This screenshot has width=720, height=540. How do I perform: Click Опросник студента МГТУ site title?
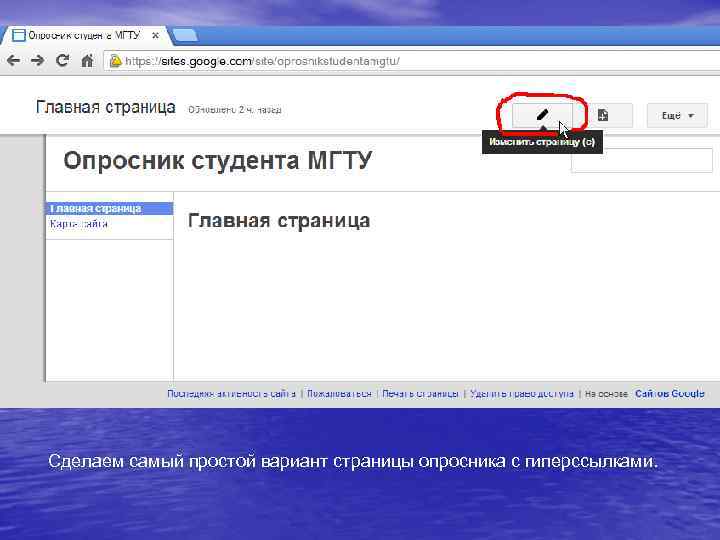[218, 160]
